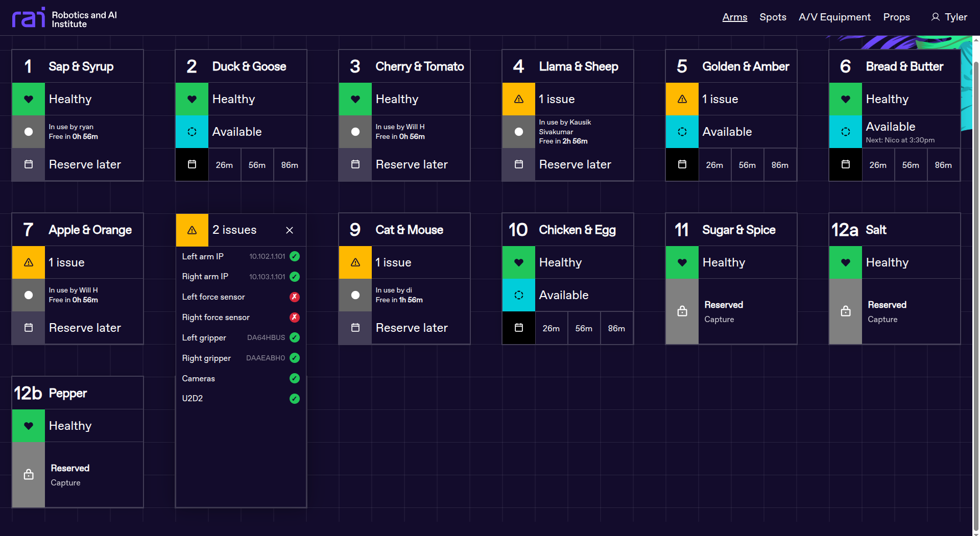Click the Right force sensor row
980x536 pixels.
point(241,318)
